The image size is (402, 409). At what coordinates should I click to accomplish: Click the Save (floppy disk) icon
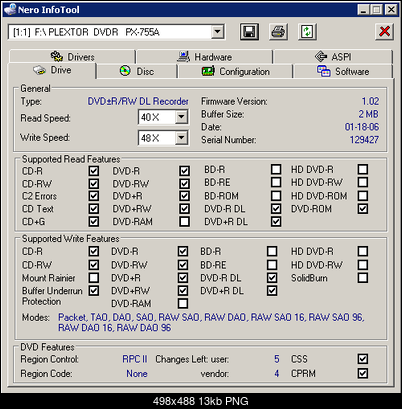tap(249, 32)
